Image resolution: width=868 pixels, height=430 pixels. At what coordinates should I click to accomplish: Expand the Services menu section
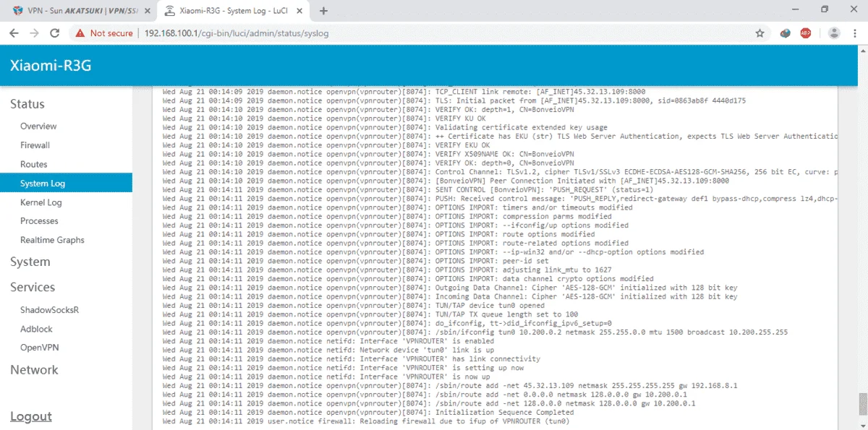coord(33,287)
